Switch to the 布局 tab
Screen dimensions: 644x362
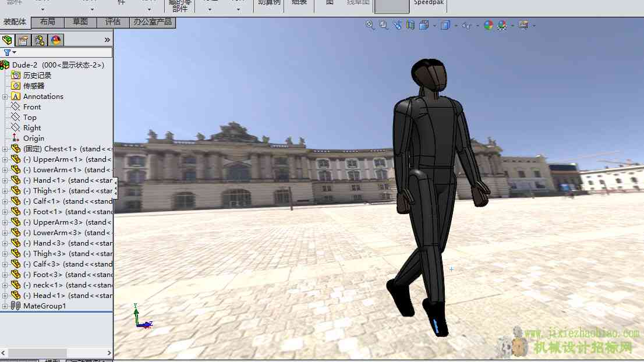[x=47, y=22]
